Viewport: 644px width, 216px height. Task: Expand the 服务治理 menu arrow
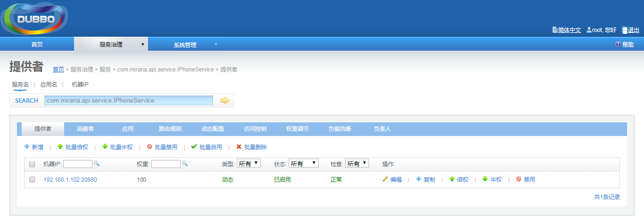point(143,44)
